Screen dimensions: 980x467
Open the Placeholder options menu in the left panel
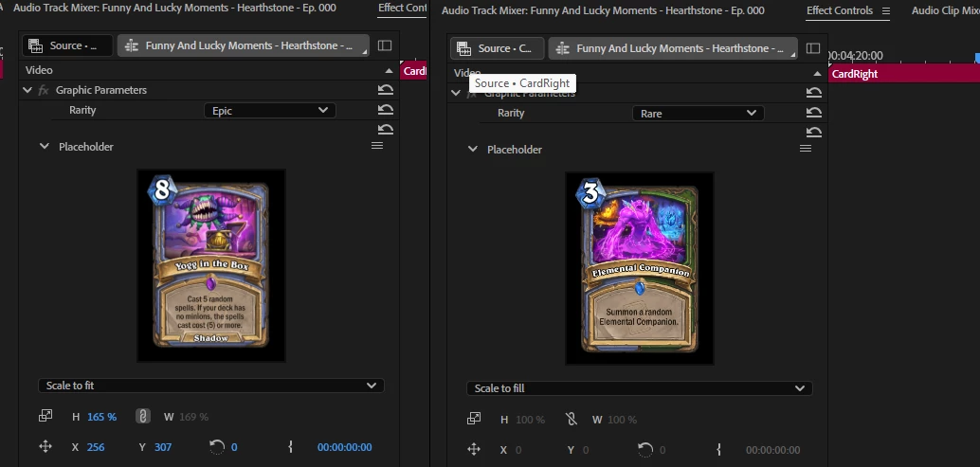377,146
